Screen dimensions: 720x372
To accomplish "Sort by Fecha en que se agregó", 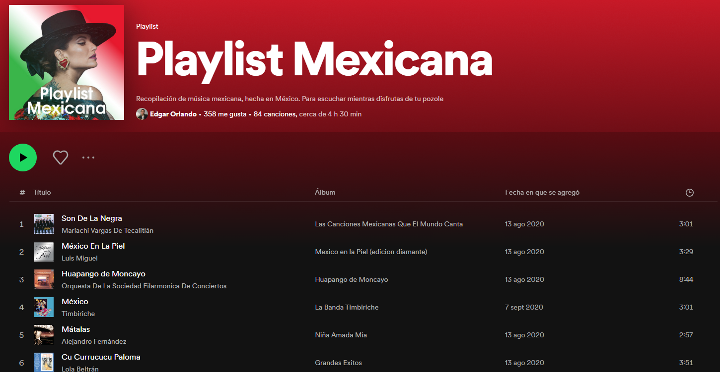I will [x=542, y=192].
